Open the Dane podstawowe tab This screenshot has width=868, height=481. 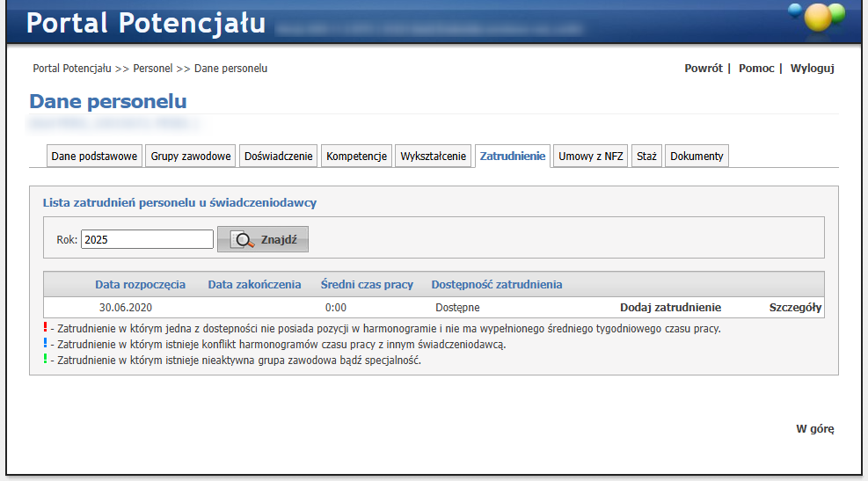(x=94, y=157)
